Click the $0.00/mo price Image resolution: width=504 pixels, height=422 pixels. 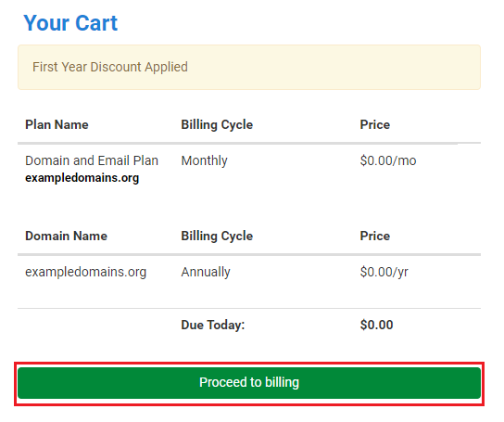(388, 160)
